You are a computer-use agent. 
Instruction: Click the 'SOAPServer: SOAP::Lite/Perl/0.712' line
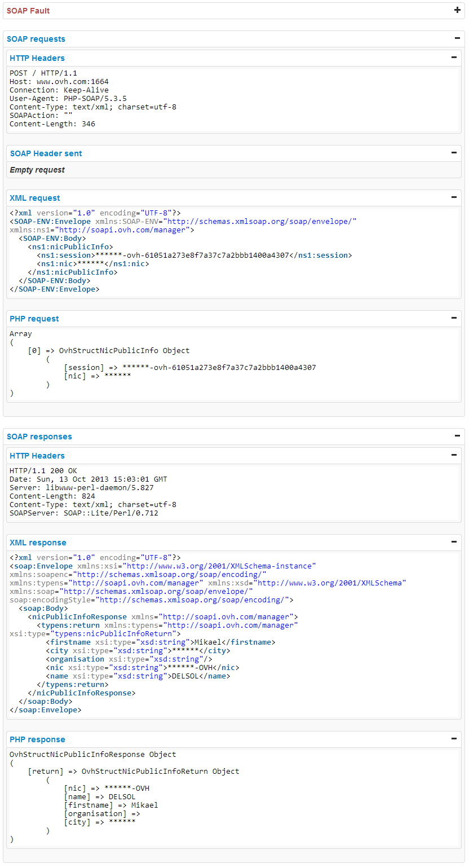[x=84, y=513]
